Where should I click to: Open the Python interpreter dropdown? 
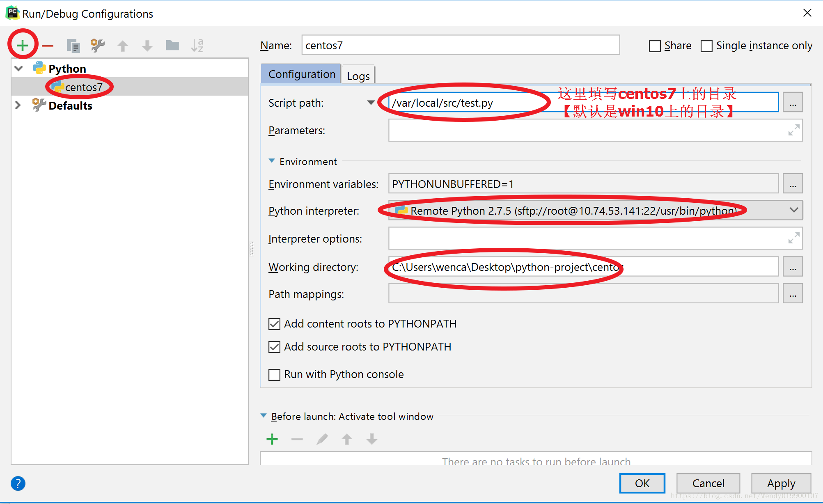(x=793, y=210)
